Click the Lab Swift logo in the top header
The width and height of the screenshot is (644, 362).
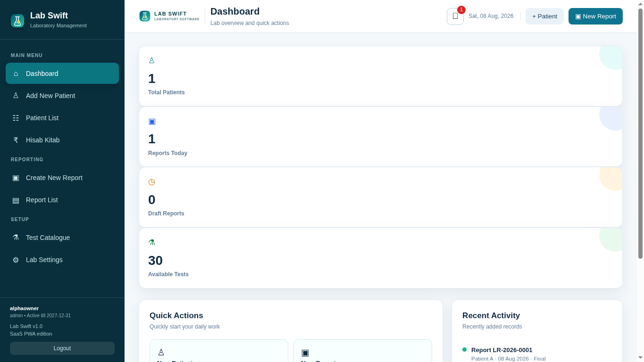pyautogui.click(x=145, y=16)
